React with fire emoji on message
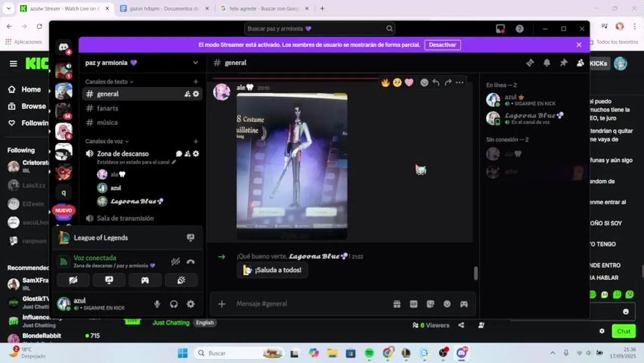The width and height of the screenshot is (644, 363). click(x=385, y=83)
